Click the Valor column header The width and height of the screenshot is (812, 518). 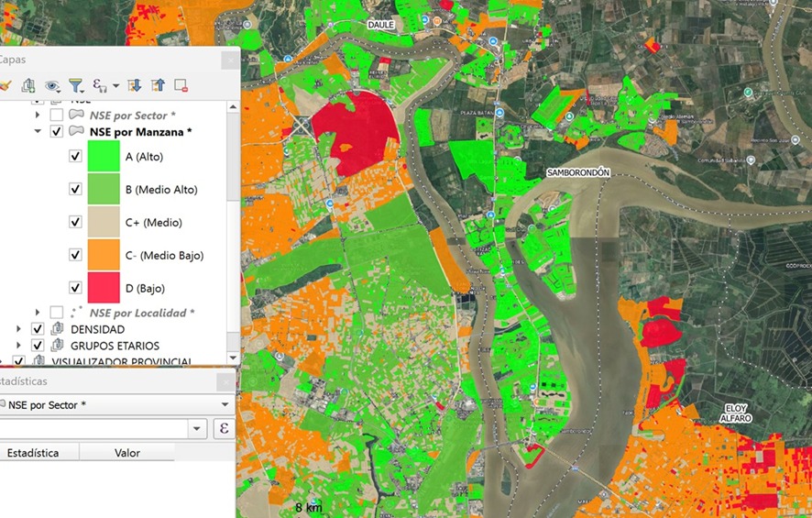pyautogui.click(x=126, y=453)
